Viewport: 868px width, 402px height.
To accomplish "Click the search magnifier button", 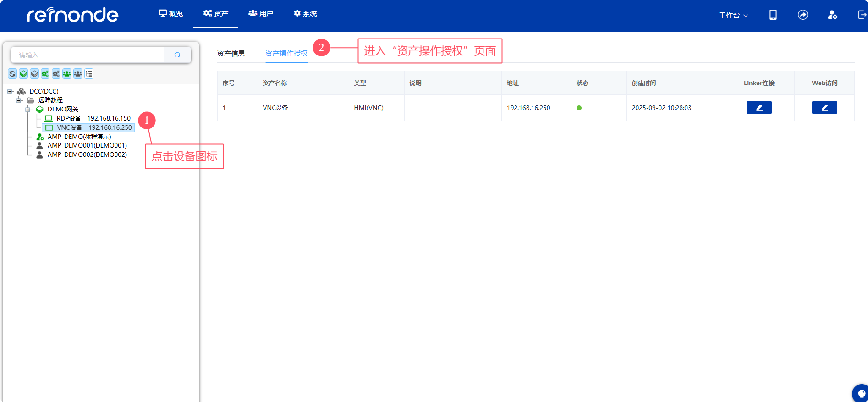I will click(177, 55).
